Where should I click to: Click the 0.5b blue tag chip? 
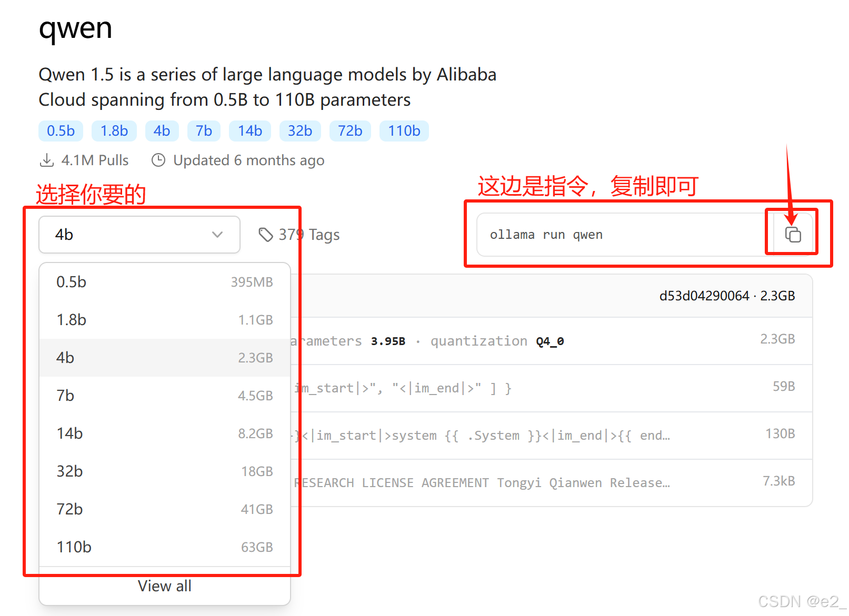(61, 131)
